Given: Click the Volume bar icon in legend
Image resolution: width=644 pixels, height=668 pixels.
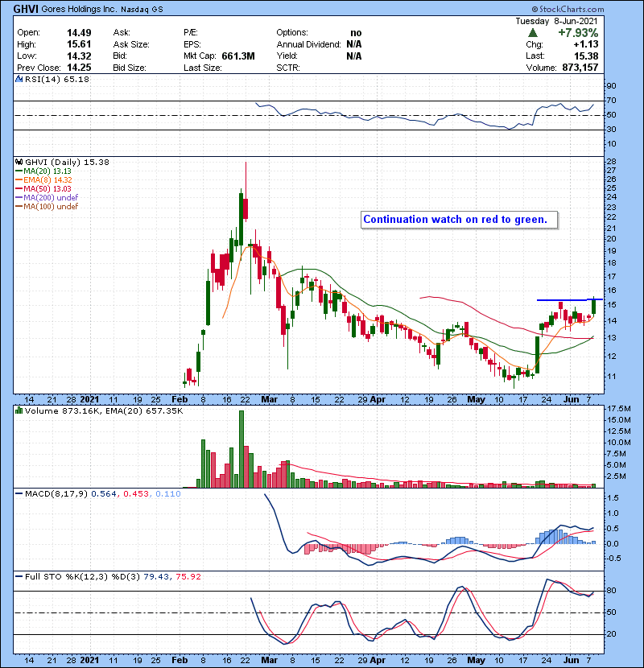Looking at the screenshot, I should coord(19,411).
